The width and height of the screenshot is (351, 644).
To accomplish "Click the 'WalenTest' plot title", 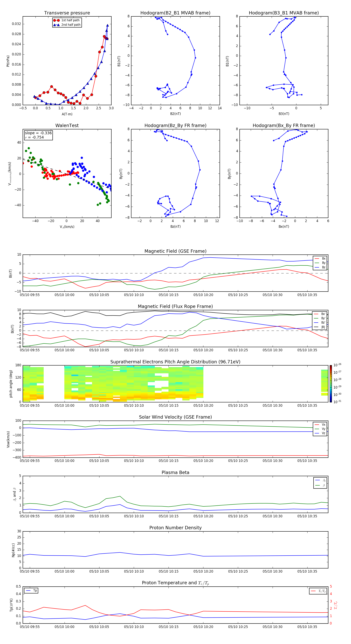I will [67, 125].
